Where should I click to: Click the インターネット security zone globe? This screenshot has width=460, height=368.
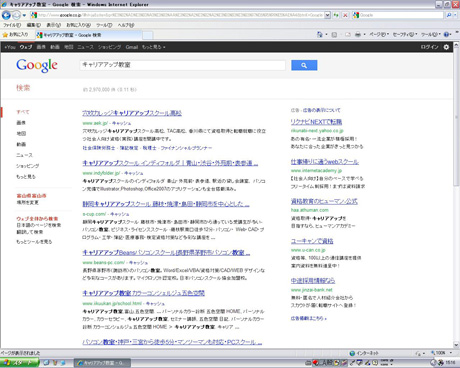[352, 353]
